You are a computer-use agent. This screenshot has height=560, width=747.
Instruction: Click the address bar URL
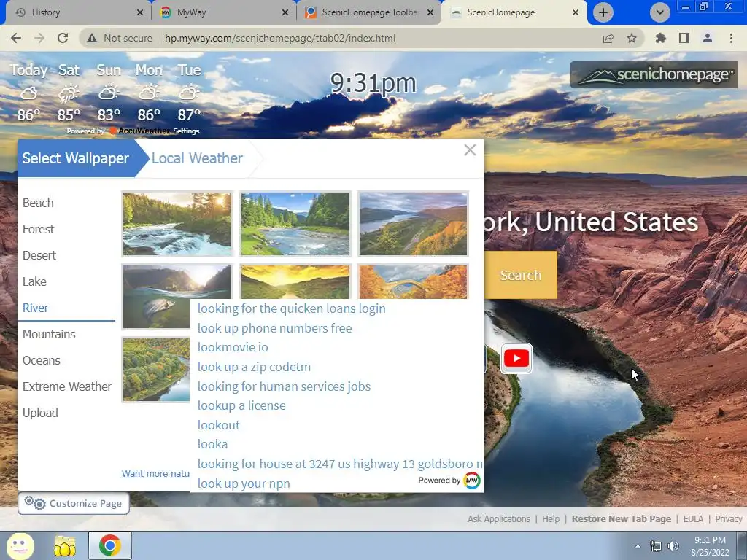280,38
